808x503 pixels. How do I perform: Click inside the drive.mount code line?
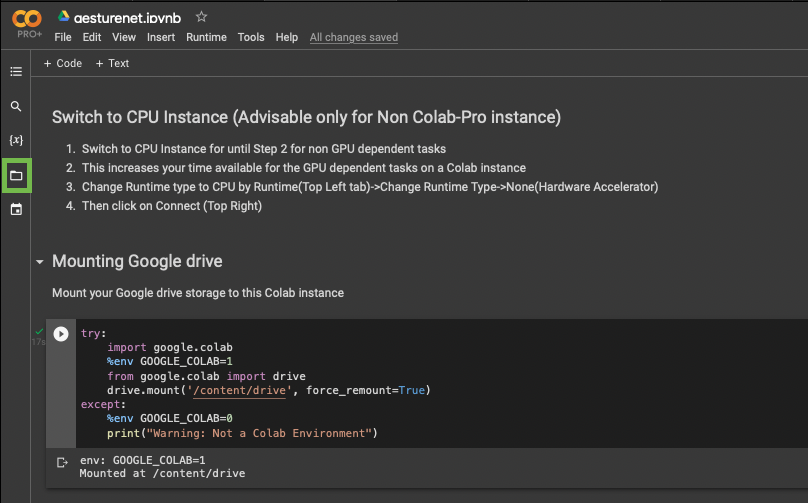tap(268, 390)
